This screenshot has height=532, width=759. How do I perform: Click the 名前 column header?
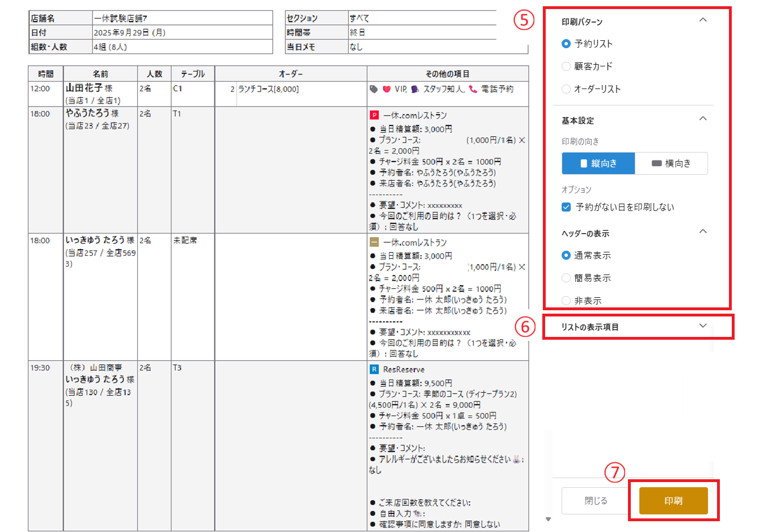tap(100, 74)
